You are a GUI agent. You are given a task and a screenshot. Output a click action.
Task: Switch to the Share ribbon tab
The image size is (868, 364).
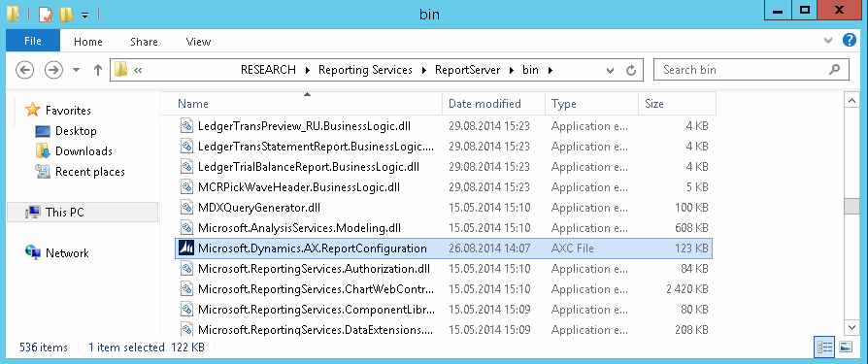144,42
